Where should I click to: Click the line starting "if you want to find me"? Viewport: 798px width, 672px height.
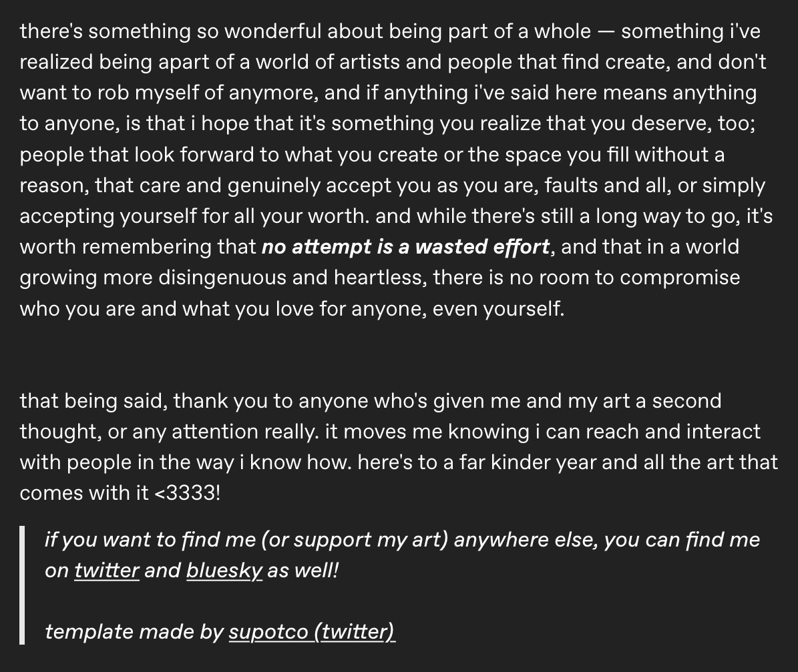pos(402,540)
